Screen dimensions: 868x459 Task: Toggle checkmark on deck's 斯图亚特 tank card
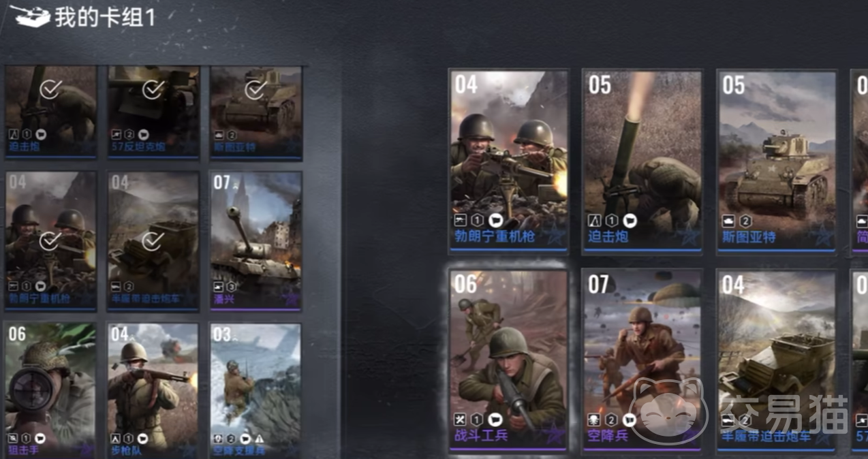point(254,89)
